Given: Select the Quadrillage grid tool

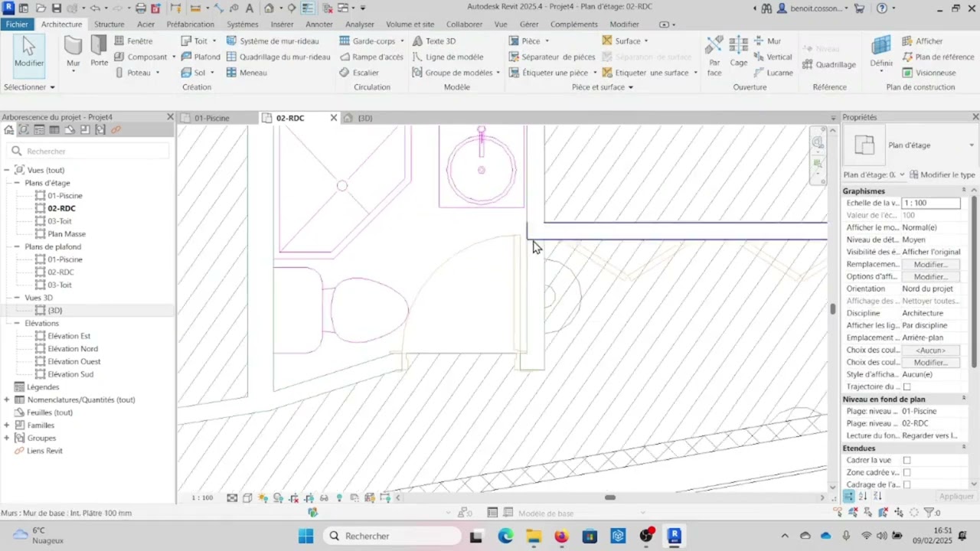Looking at the screenshot, I should point(829,64).
